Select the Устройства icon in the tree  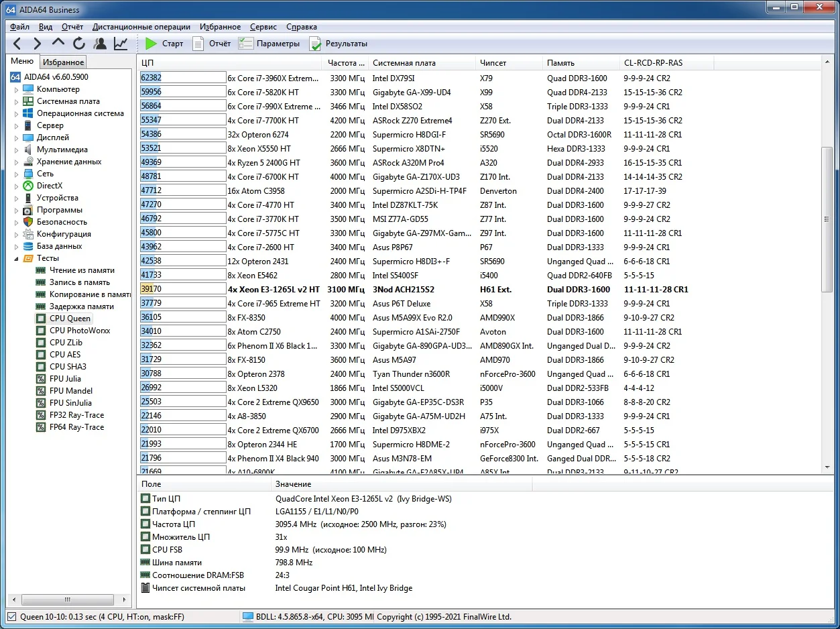28,198
